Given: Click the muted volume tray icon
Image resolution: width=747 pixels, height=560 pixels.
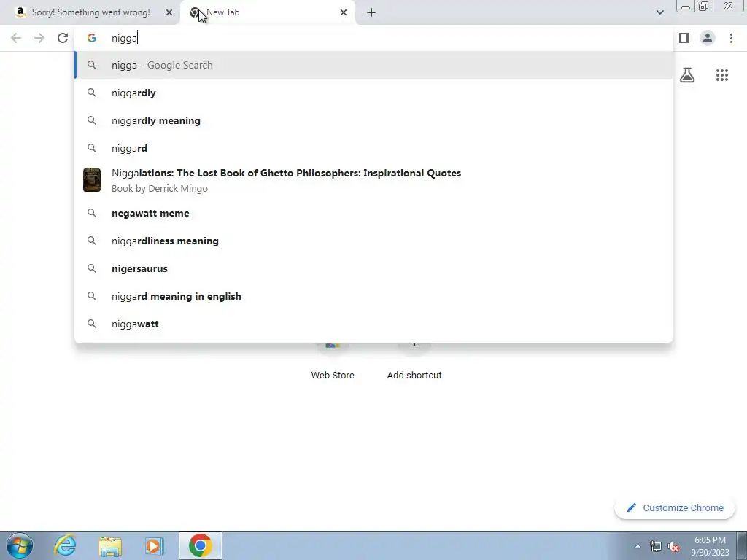Looking at the screenshot, I should click(673, 547).
